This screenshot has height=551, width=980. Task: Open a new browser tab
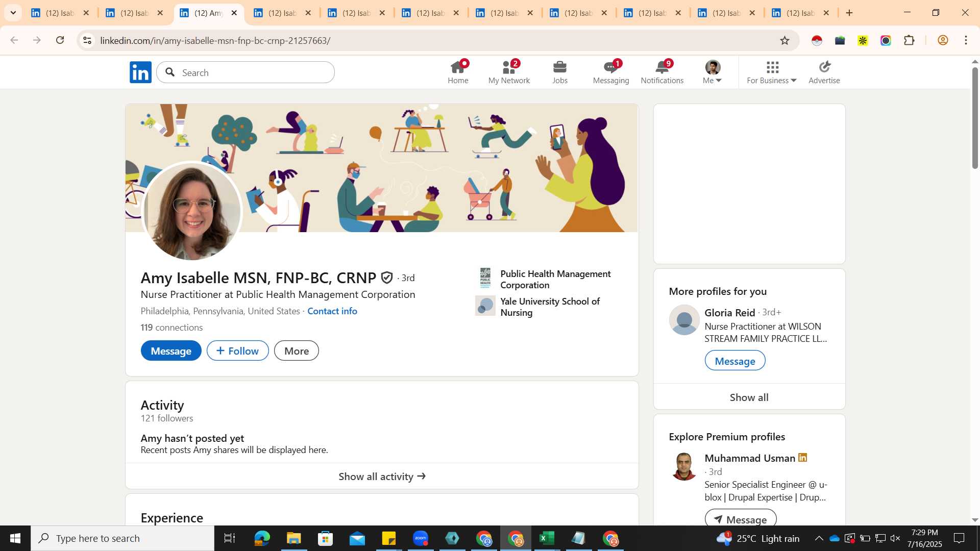849,13
